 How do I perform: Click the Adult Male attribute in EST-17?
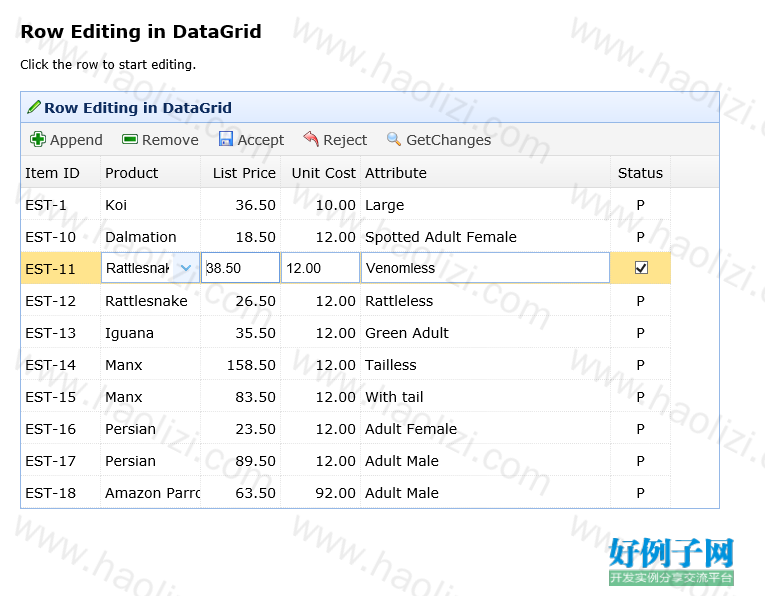(x=485, y=460)
